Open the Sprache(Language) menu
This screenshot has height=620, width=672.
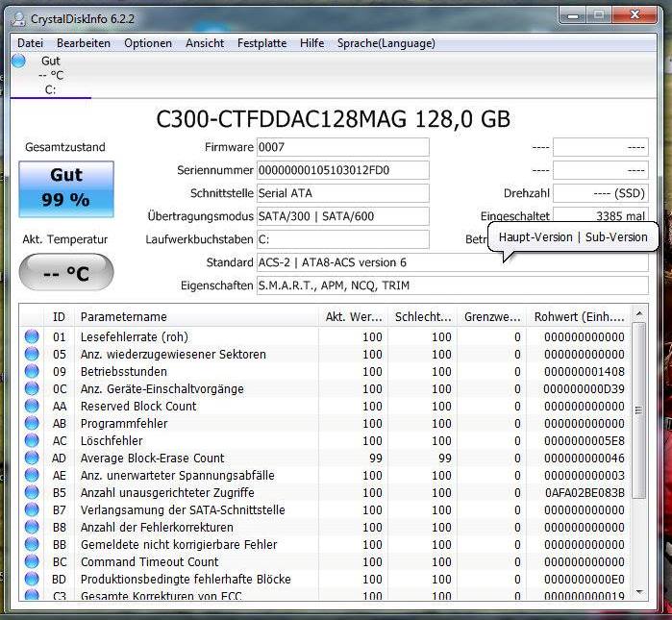[x=386, y=43]
